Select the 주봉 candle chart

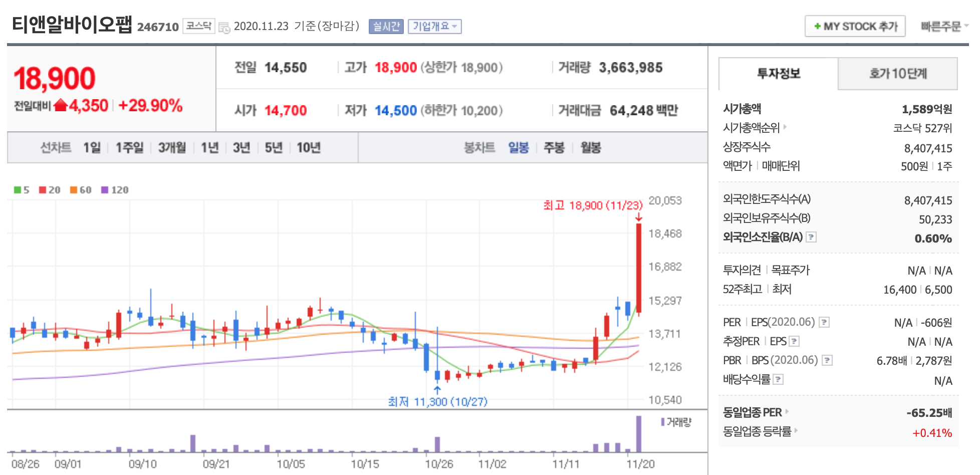click(x=554, y=148)
